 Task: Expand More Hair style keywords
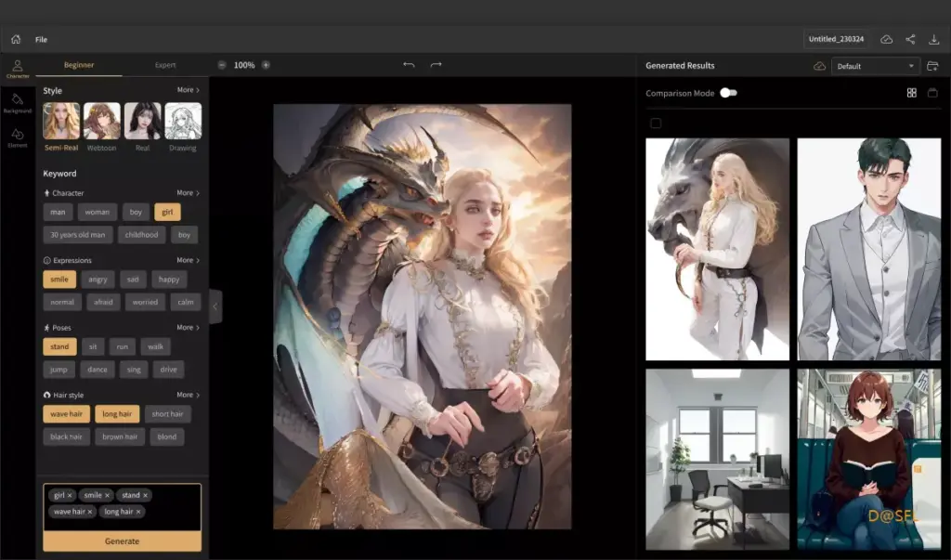click(x=188, y=395)
